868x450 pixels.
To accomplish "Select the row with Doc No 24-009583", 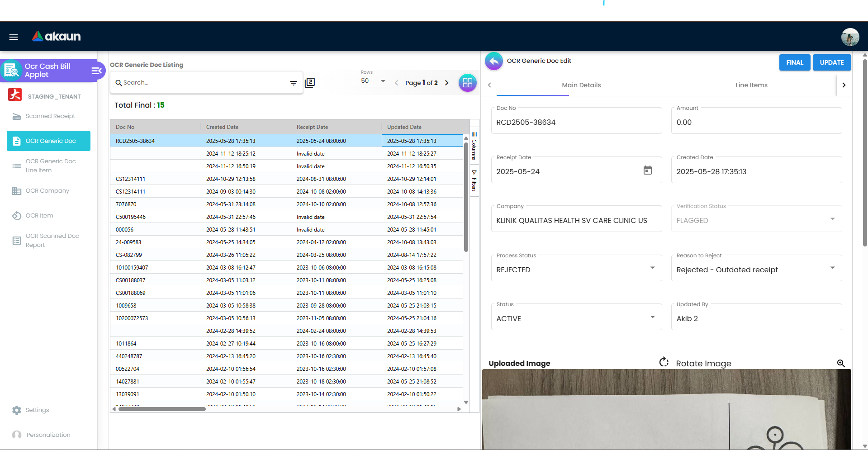I will pyautogui.click(x=286, y=242).
